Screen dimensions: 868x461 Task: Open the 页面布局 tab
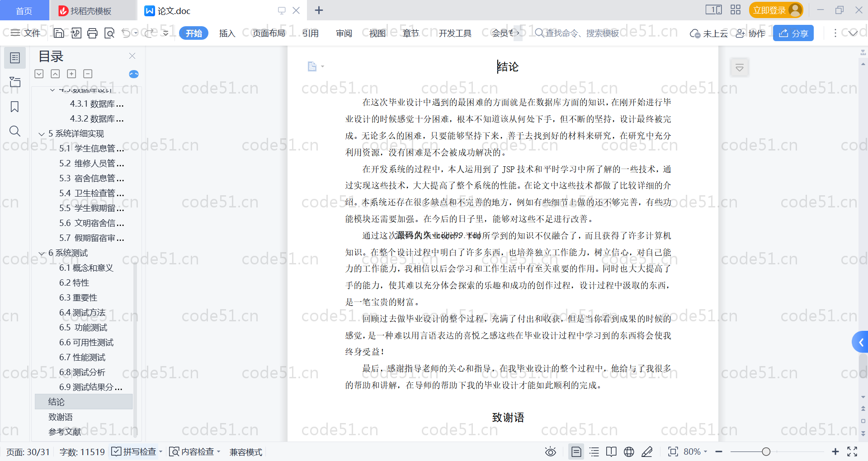pyautogui.click(x=269, y=33)
